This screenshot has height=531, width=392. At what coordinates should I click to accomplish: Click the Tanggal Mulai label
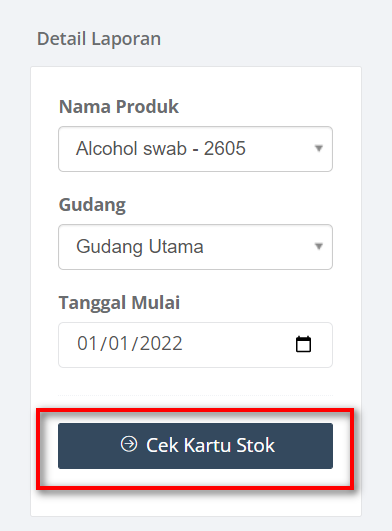(x=119, y=302)
